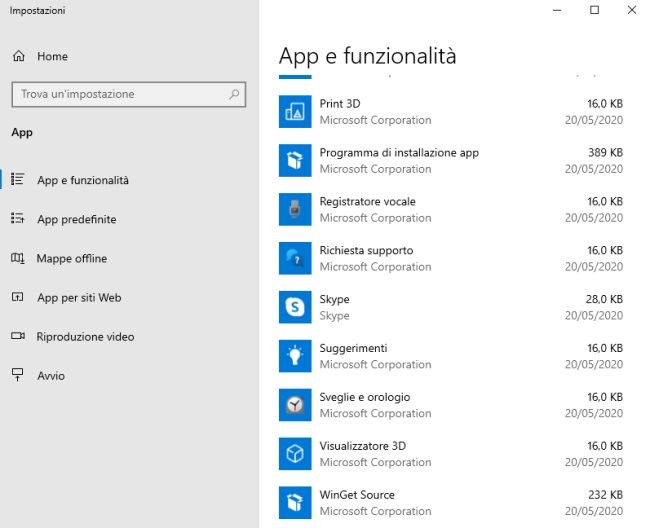Click the 232 KB size for WinGet Source

(x=606, y=495)
